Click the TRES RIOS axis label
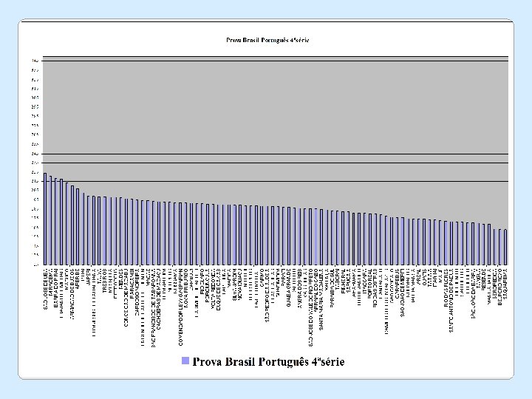The width and height of the screenshot is (532, 399). point(105,279)
